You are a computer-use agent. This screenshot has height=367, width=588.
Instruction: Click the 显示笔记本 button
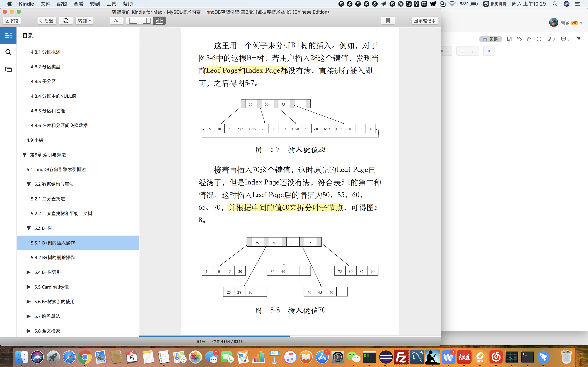424,21
